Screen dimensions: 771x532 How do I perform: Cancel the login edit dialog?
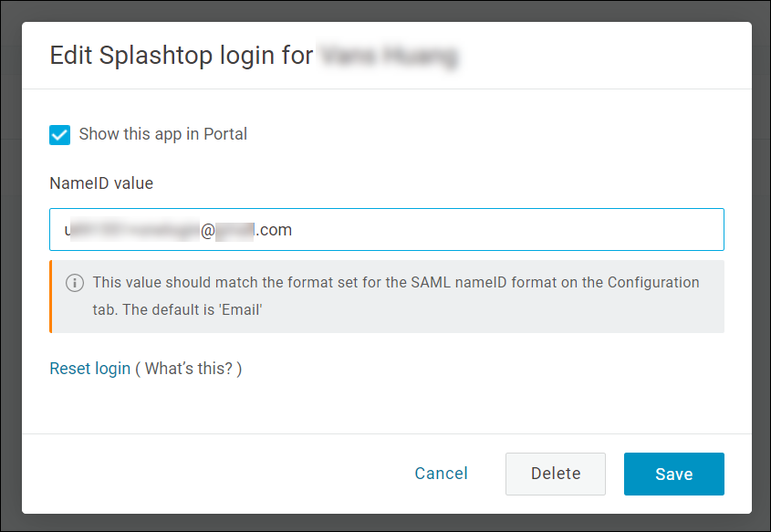coord(441,474)
